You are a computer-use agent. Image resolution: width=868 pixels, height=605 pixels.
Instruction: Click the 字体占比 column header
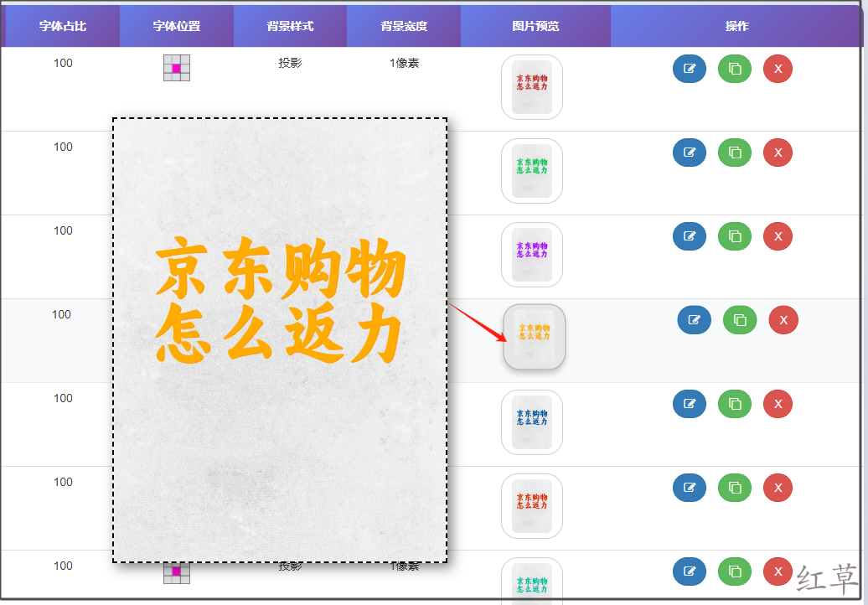(x=63, y=26)
